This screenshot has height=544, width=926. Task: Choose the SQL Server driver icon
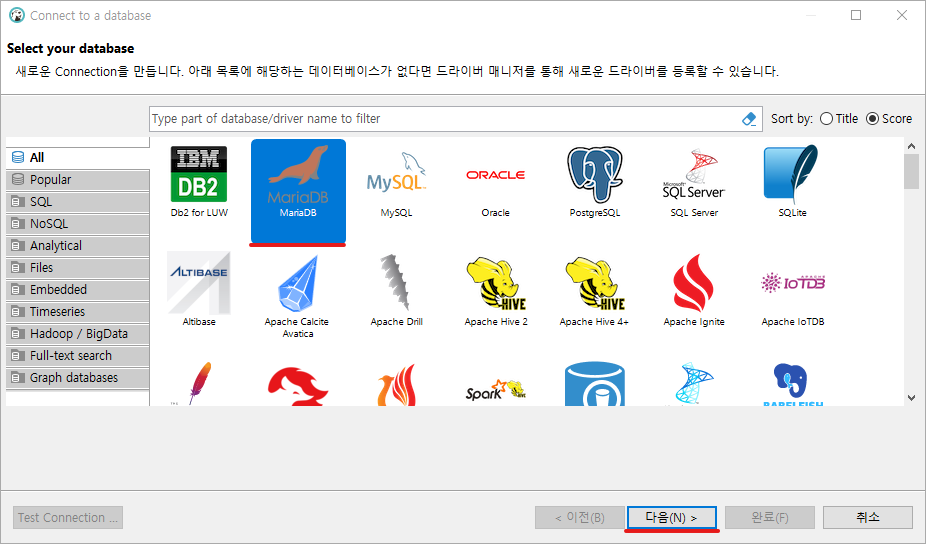click(x=694, y=174)
